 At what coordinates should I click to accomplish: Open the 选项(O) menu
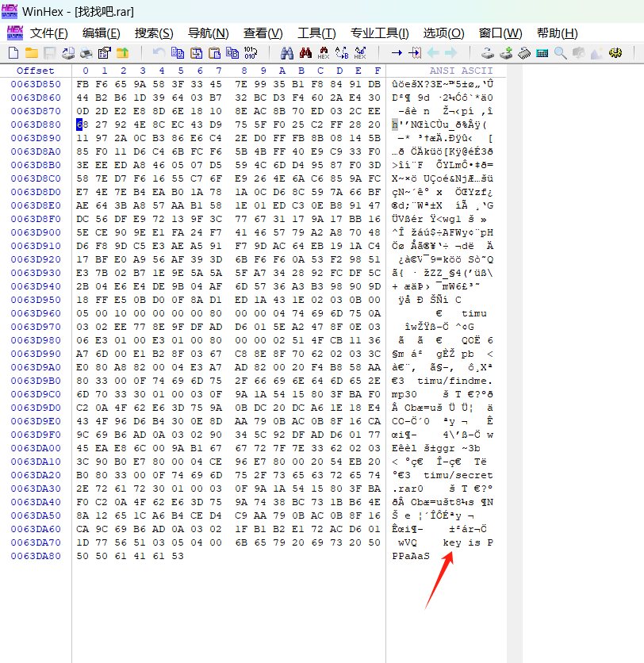[x=443, y=33]
